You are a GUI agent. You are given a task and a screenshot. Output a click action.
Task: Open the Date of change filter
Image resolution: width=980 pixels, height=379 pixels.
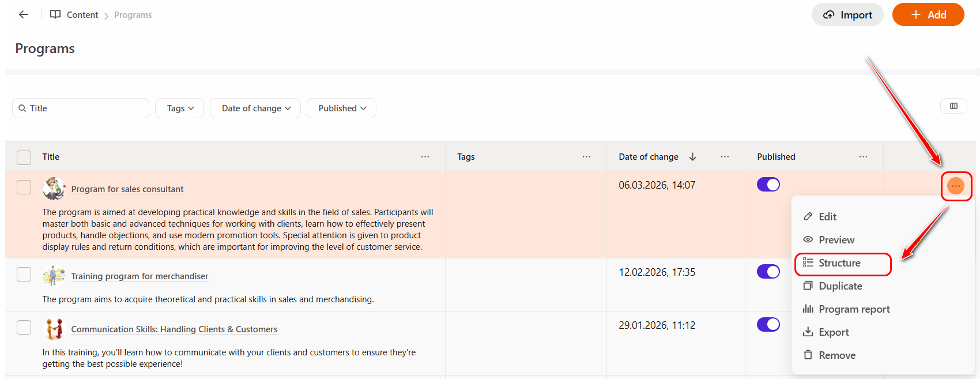click(x=255, y=108)
